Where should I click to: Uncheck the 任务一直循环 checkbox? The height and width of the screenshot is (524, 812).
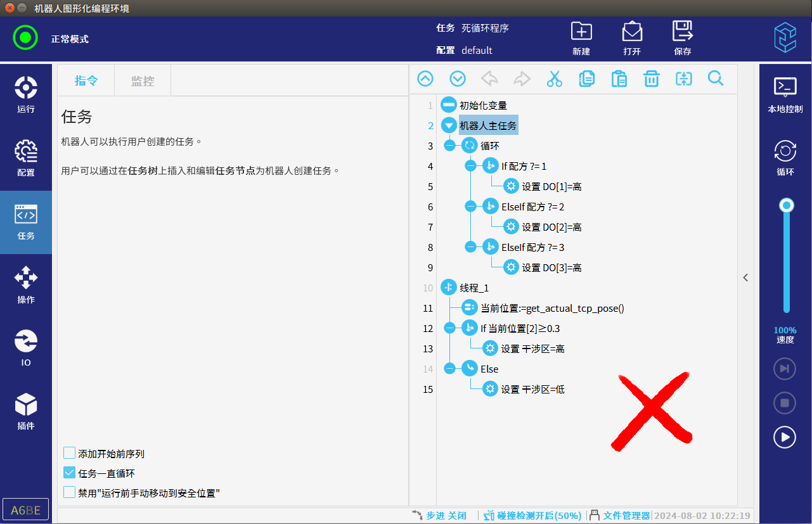pyautogui.click(x=70, y=473)
